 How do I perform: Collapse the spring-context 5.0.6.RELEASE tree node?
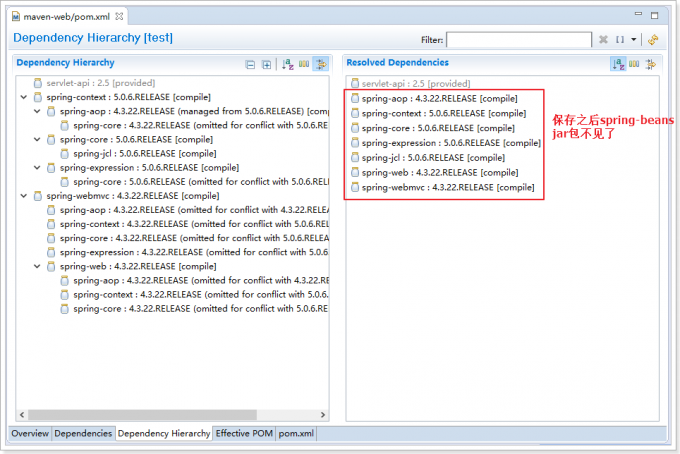click(24, 98)
